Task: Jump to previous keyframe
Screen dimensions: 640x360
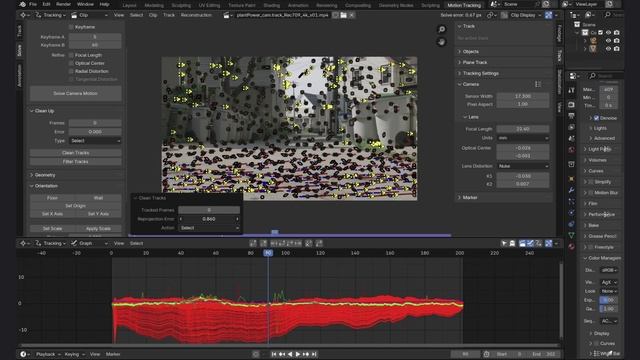Action: coord(282,354)
